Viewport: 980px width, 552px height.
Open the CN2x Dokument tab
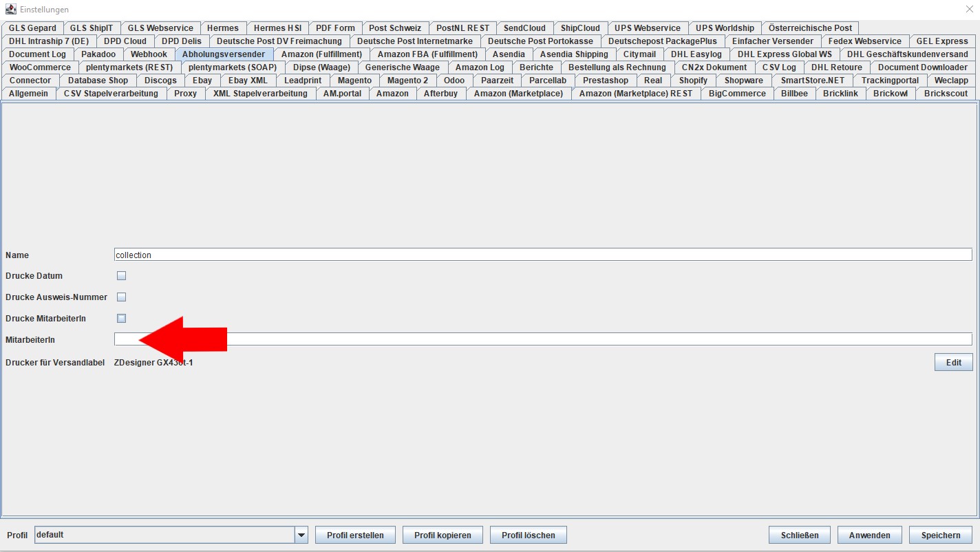(714, 67)
